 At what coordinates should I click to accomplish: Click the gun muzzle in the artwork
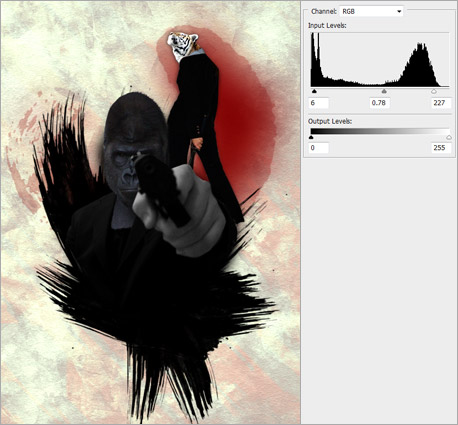coord(147,169)
